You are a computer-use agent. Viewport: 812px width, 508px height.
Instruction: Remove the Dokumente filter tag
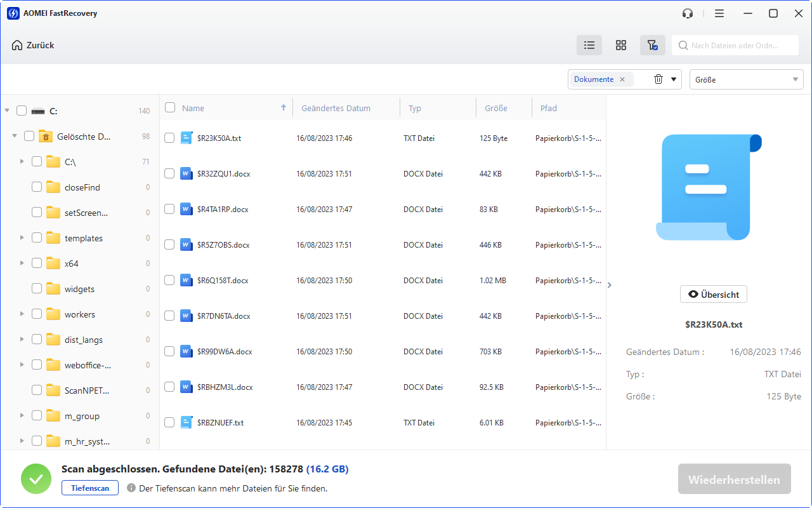pyautogui.click(x=622, y=79)
